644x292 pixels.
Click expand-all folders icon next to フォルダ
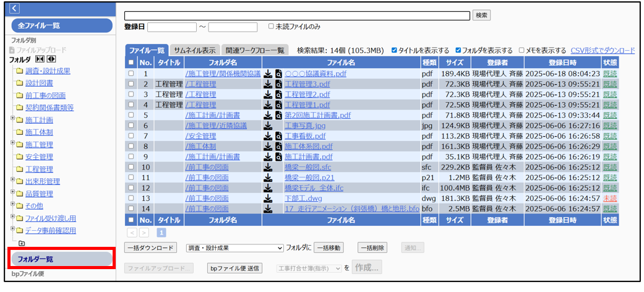coord(51,59)
